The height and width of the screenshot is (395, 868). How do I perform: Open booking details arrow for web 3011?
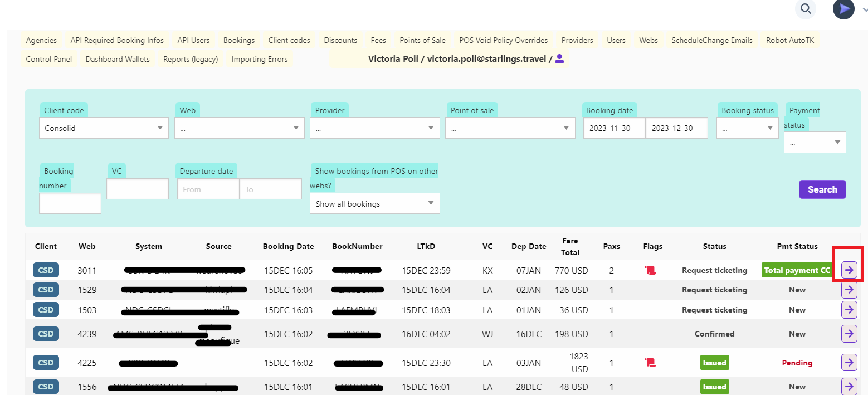(x=849, y=270)
